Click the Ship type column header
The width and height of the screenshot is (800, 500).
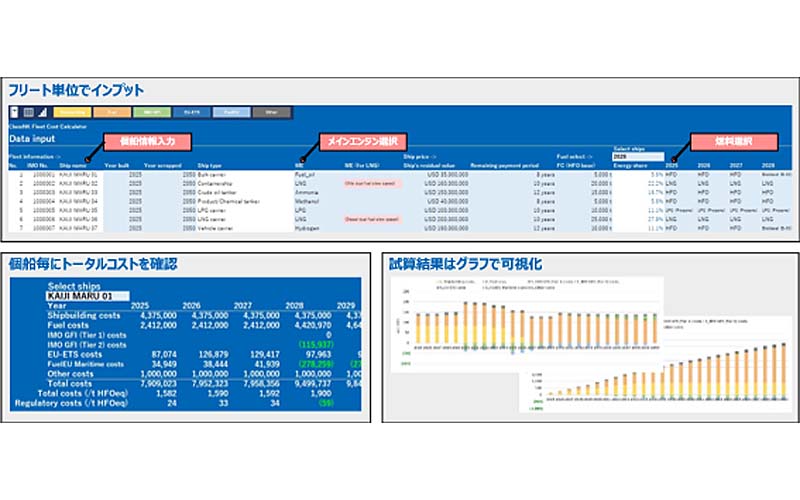click(209, 165)
